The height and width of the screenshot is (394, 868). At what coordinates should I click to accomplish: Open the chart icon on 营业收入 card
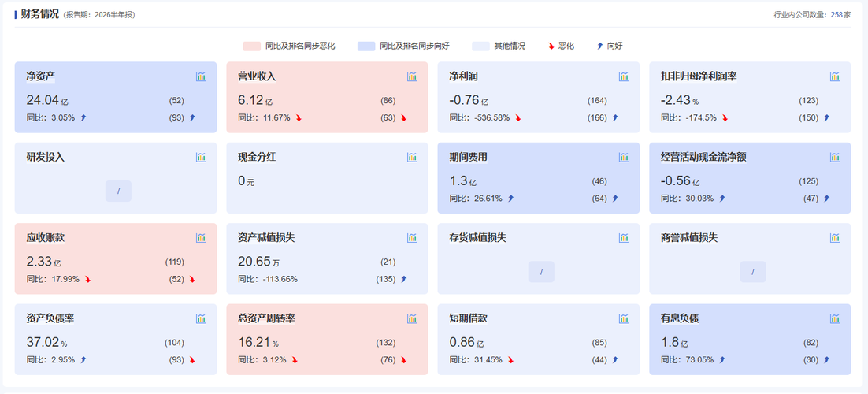click(x=412, y=76)
